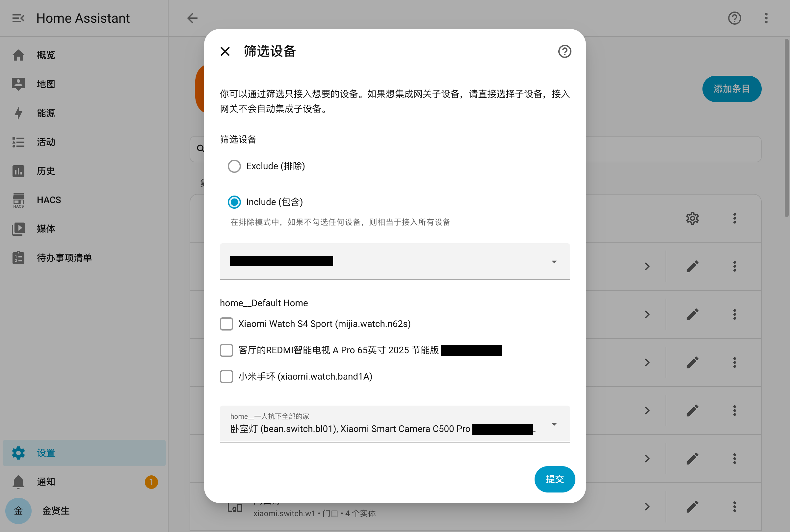Edit the xiaomi.switch.w1 device with the pencil

tap(692, 507)
